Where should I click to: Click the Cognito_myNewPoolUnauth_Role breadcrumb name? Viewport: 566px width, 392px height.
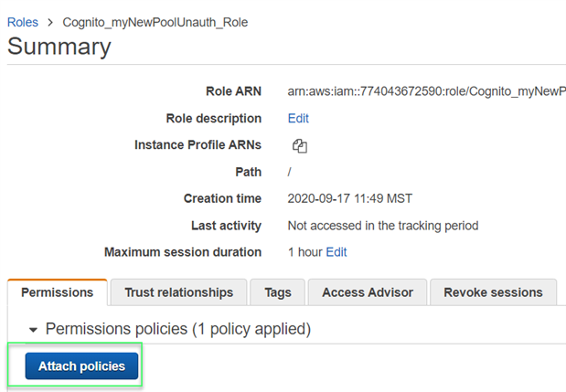[x=155, y=22]
